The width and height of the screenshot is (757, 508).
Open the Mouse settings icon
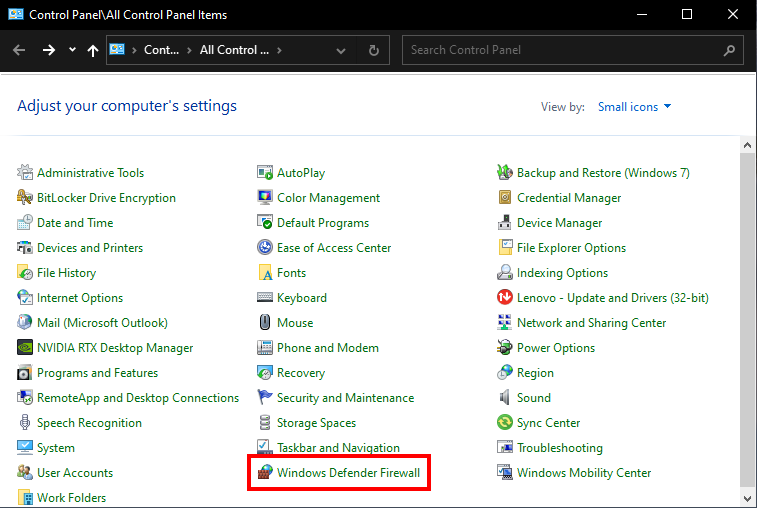(265, 323)
